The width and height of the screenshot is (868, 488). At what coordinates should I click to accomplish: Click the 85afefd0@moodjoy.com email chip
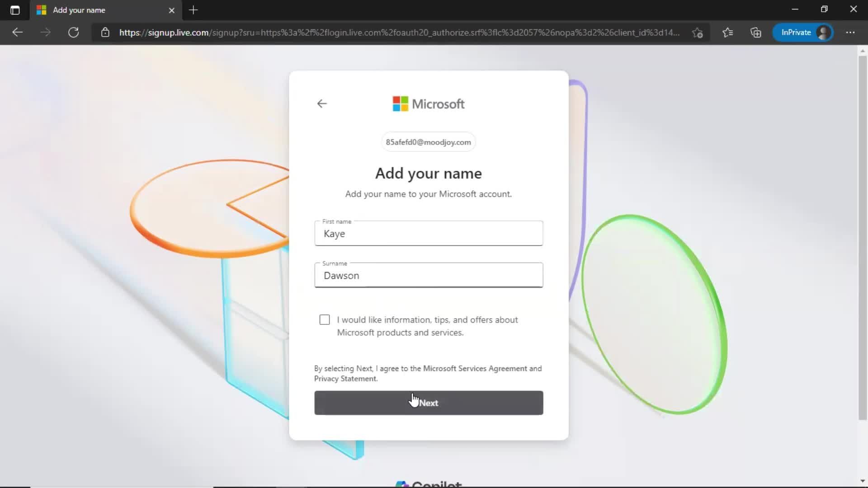(x=428, y=142)
